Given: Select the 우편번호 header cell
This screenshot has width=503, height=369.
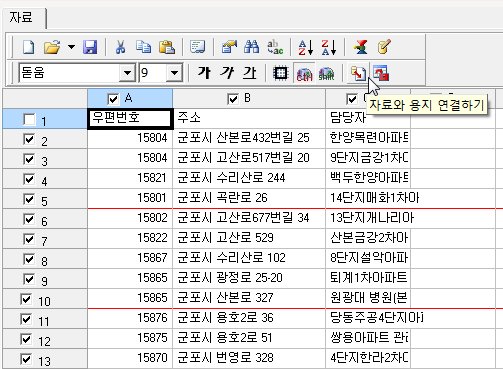Looking at the screenshot, I should tap(130, 118).
